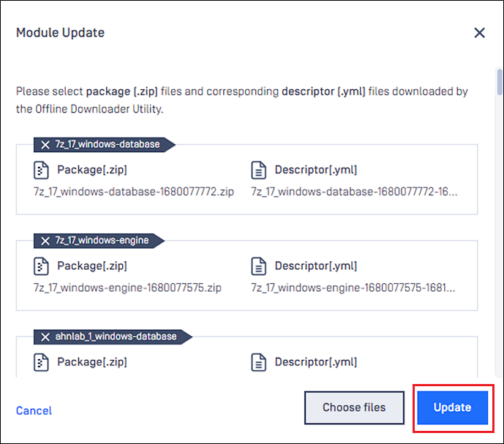The width and height of the screenshot is (504, 444).
Task: Open the Choose files picker
Action: (354, 407)
